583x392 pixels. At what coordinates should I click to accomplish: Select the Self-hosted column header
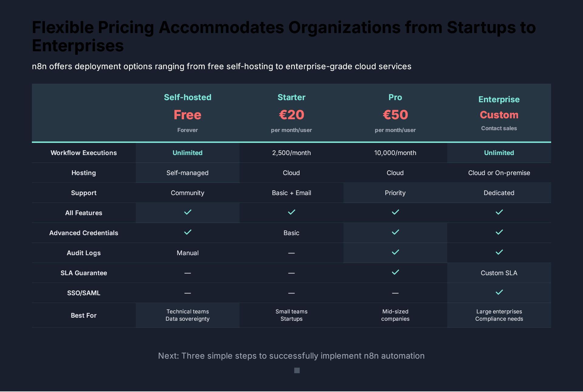(x=188, y=97)
